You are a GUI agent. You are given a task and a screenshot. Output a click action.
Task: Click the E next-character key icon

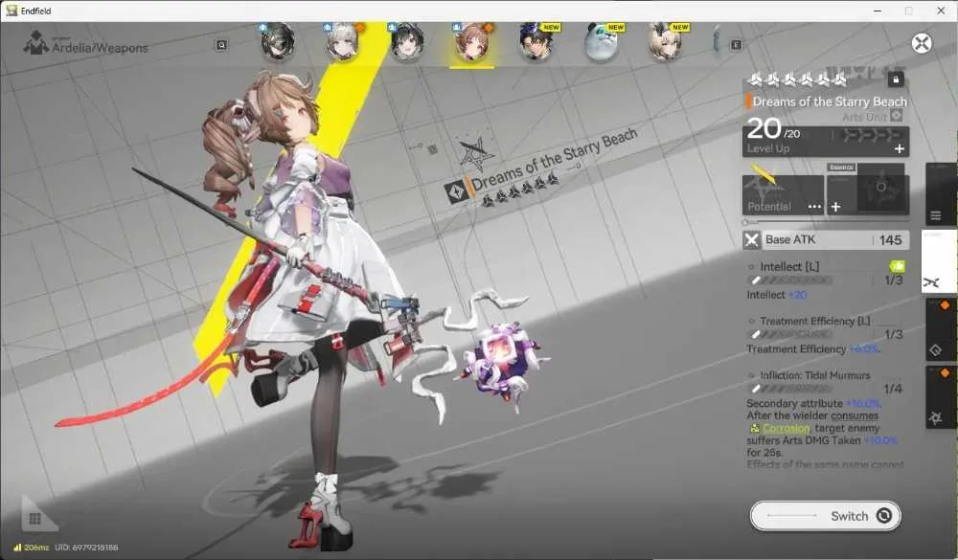pyautogui.click(x=736, y=45)
